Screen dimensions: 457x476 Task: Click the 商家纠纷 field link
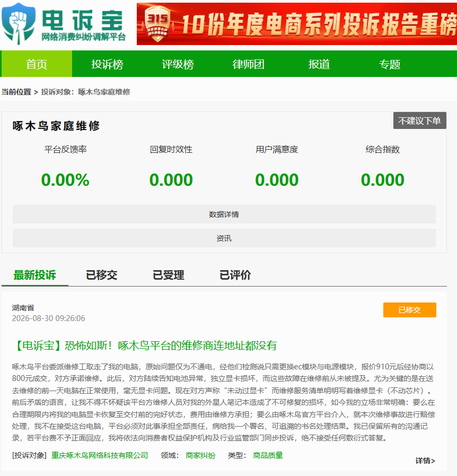click(200, 455)
